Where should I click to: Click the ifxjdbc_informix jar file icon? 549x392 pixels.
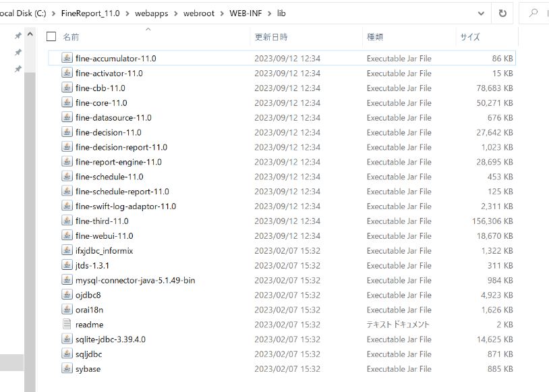pyautogui.click(x=67, y=250)
